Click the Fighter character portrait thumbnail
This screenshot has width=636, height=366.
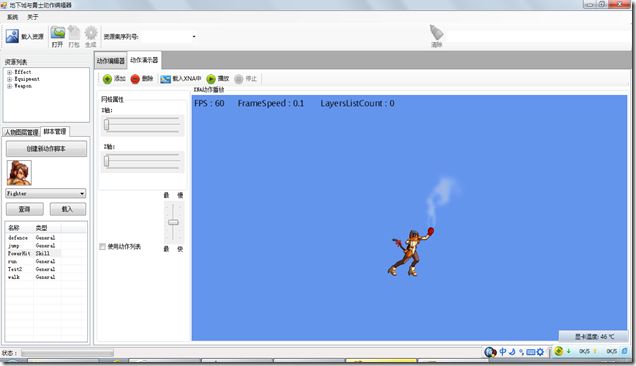tap(19, 173)
